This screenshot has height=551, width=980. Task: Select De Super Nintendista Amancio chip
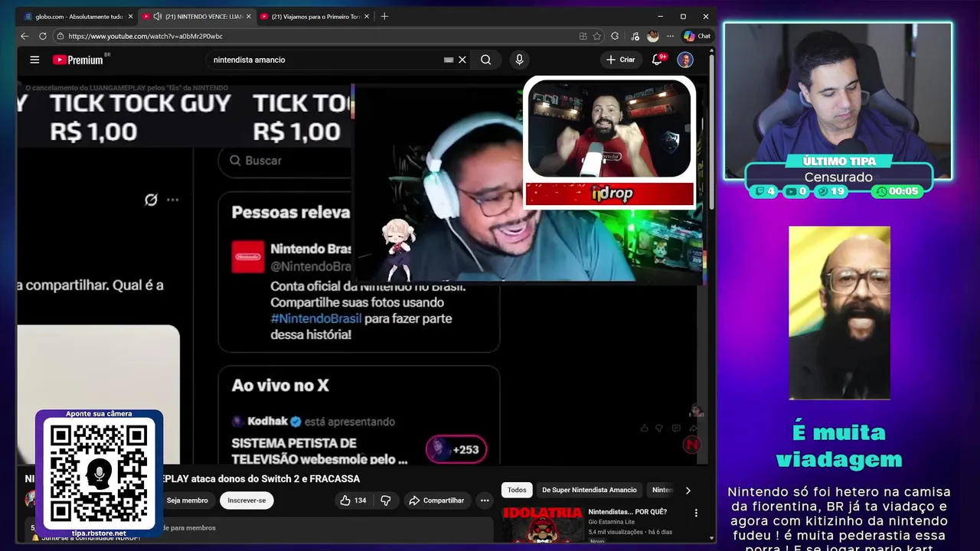(590, 490)
